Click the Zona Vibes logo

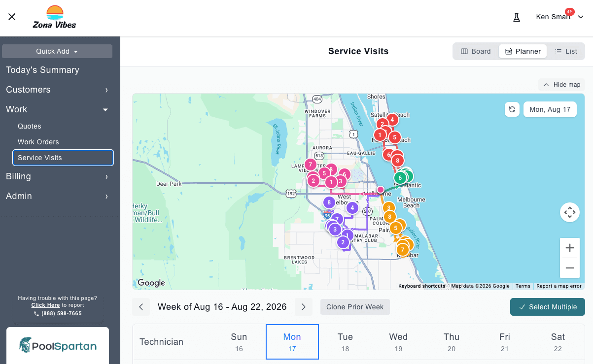[x=54, y=18]
